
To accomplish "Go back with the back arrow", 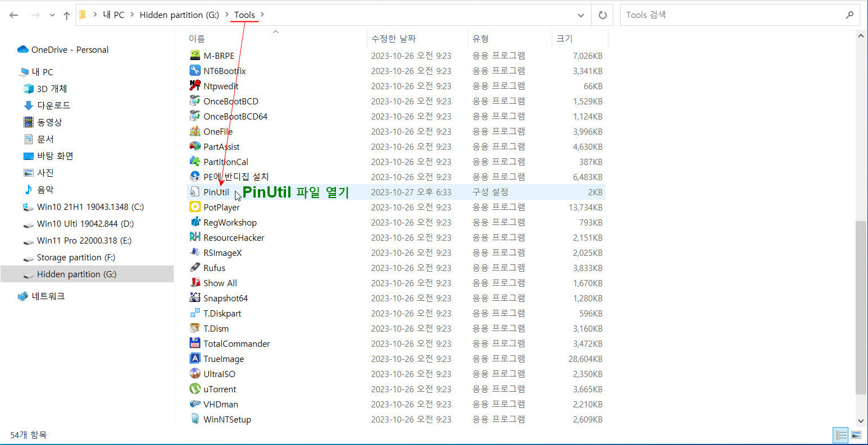I will pyautogui.click(x=14, y=15).
